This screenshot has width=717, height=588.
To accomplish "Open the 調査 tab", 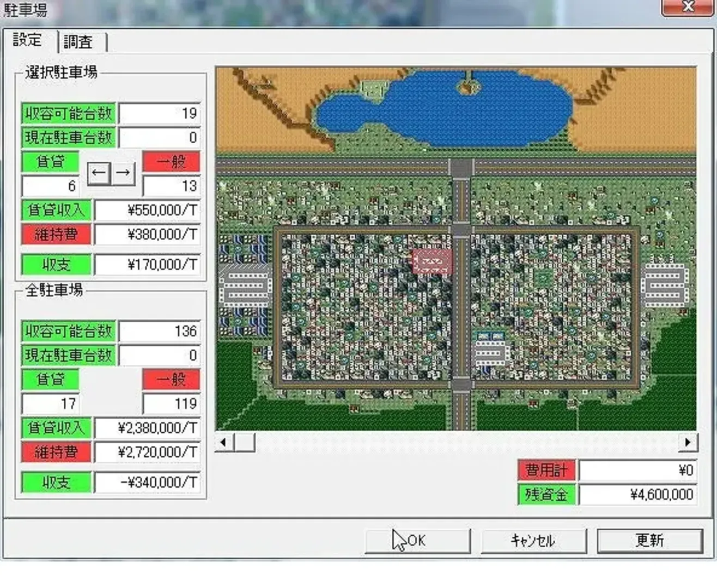I will point(79,42).
